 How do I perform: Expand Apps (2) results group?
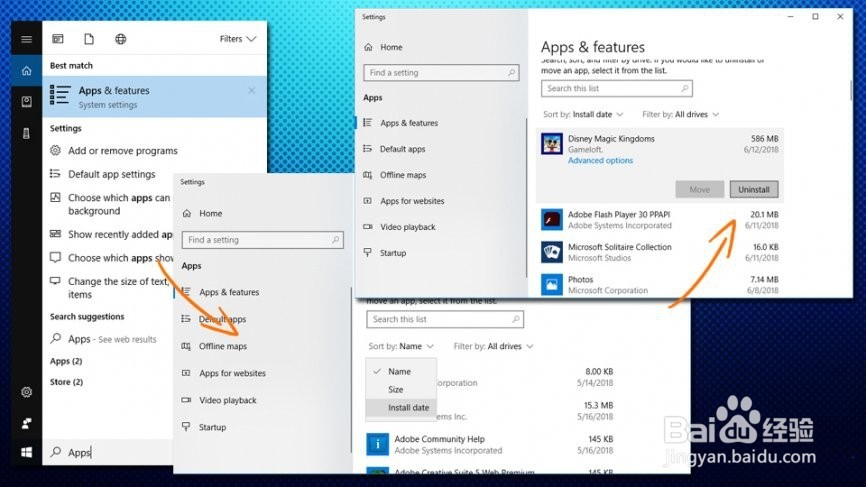coord(66,361)
